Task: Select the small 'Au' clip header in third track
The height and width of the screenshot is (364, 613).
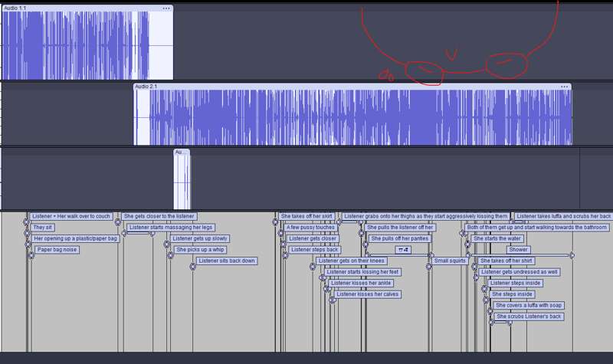Action: point(181,152)
